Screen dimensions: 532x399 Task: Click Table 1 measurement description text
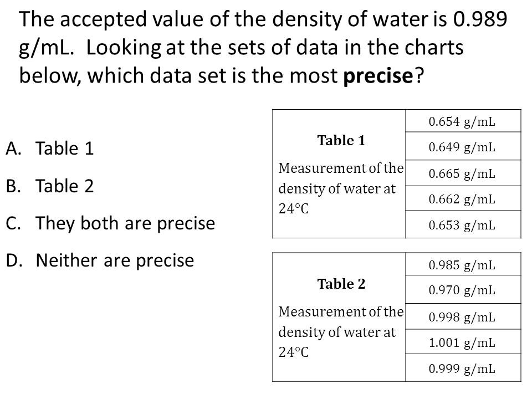click(x=341, y=188)
